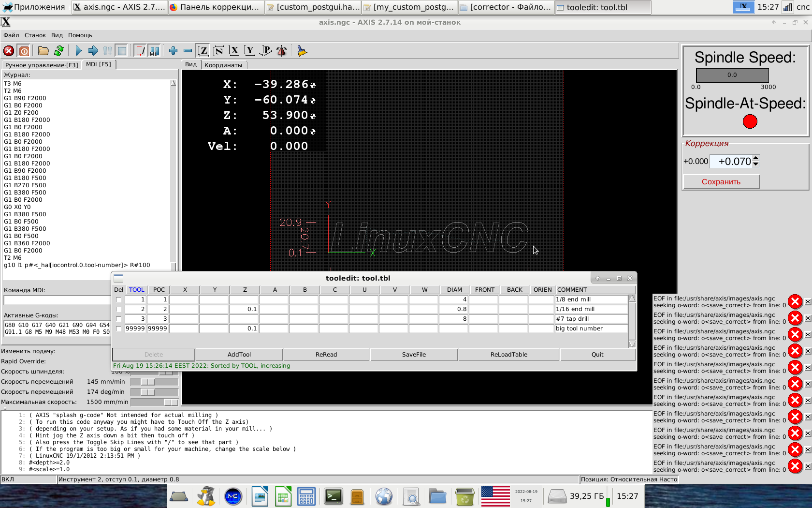The width and height of the screenshot is (812, 508).
Task: Open the Станок menu
Action: (35, 35)
